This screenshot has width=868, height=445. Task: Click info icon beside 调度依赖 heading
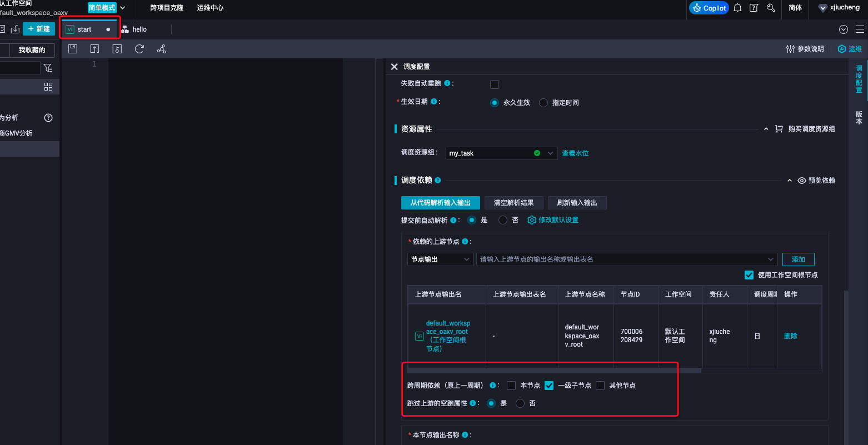pos(438,181)
